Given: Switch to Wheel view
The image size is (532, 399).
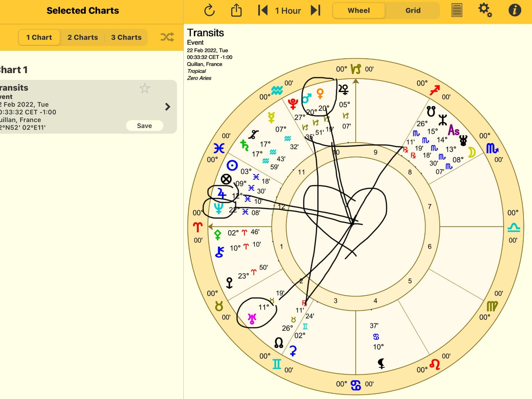Looking at the screenshot, I should [x=359, y=10].
